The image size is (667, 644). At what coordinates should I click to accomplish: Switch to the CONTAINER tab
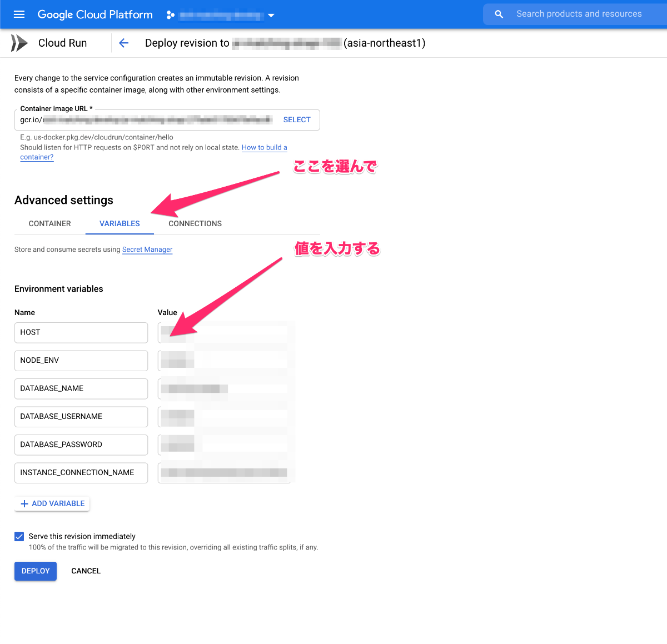pos(50,223)
